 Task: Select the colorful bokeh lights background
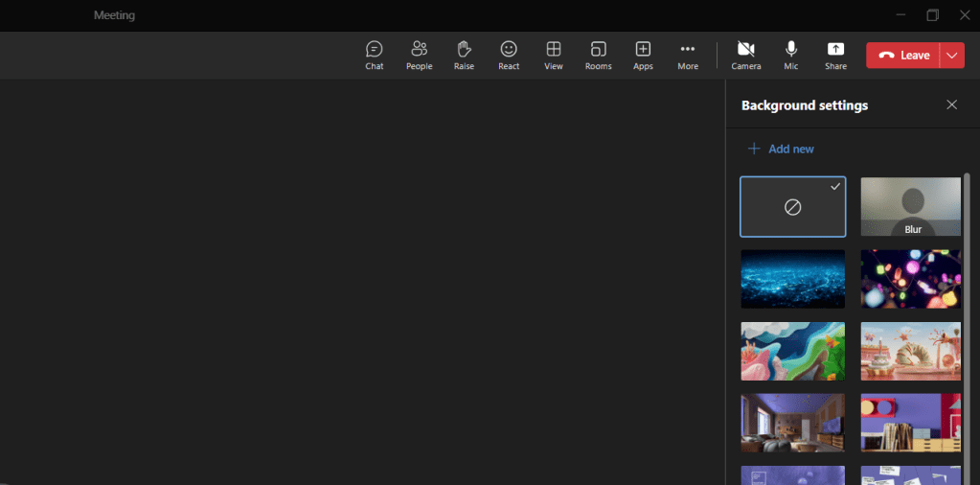(910, 279)
